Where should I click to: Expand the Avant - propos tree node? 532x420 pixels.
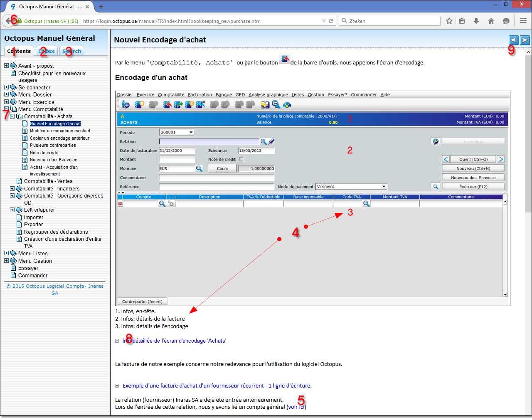[6, 66]
